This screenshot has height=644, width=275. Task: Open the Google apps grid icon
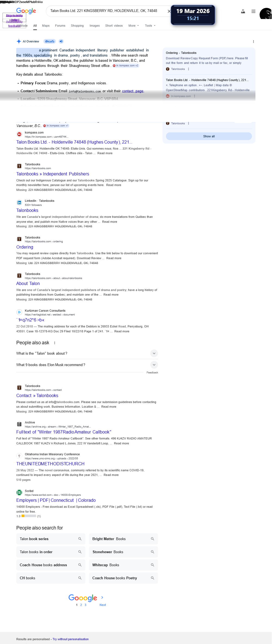pos(253,11)
